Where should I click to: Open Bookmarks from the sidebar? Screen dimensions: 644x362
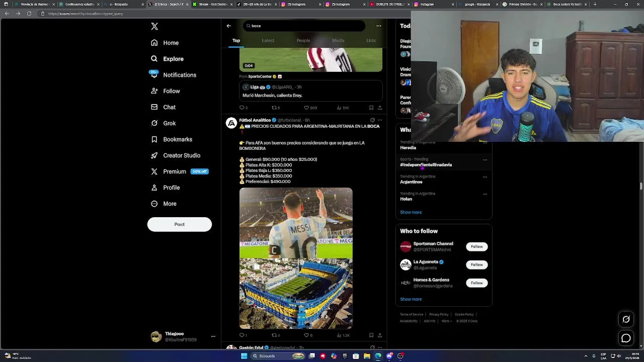(172, 139)
